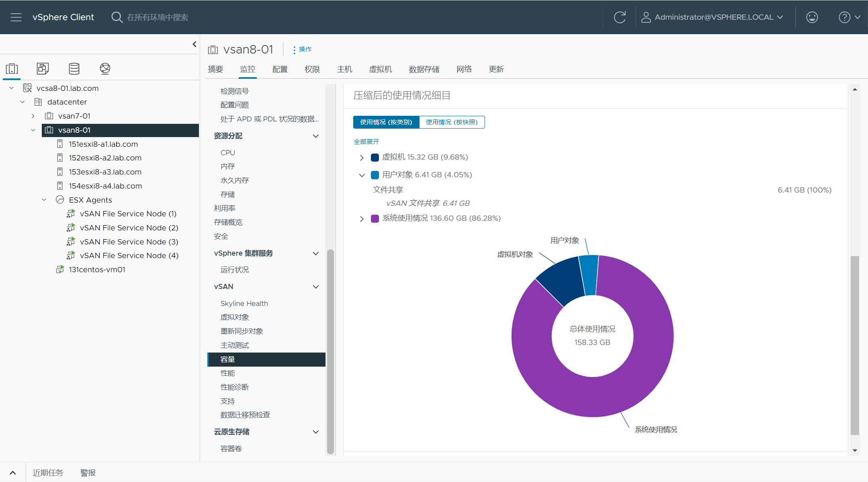
Task: Click VM icon of vSAN File Service Node (2)
Action: 71,228
